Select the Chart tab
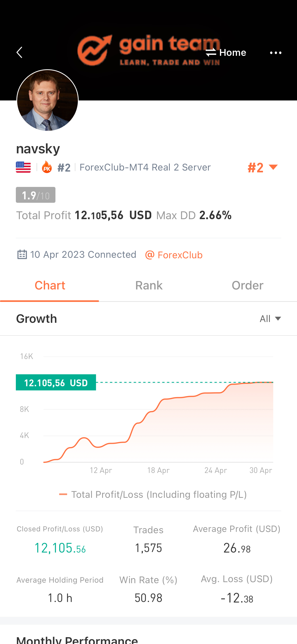Image resolution: width=297 pixels, height=644 pixels. click(x=50, y=286)
